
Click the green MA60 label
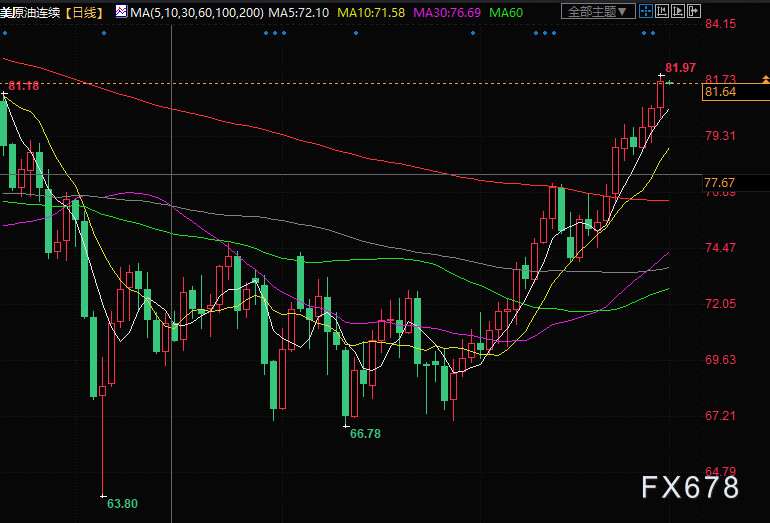[506, 12]
